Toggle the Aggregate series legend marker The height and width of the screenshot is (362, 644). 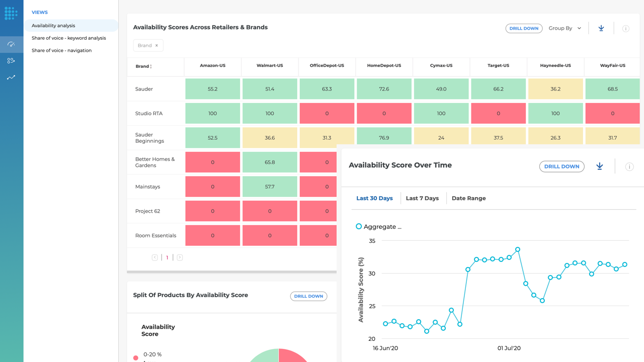point(359,227)
